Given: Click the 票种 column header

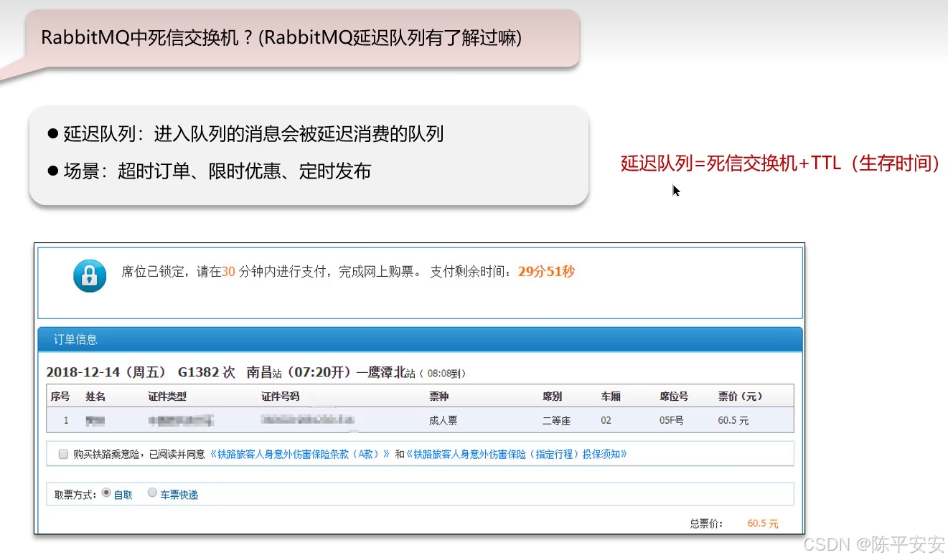Looking at the screenshot, I should click(x=439, y=396).
